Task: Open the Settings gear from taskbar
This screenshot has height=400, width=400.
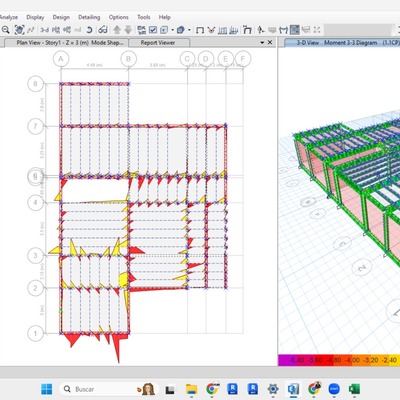Action: (x=273, y=389)
